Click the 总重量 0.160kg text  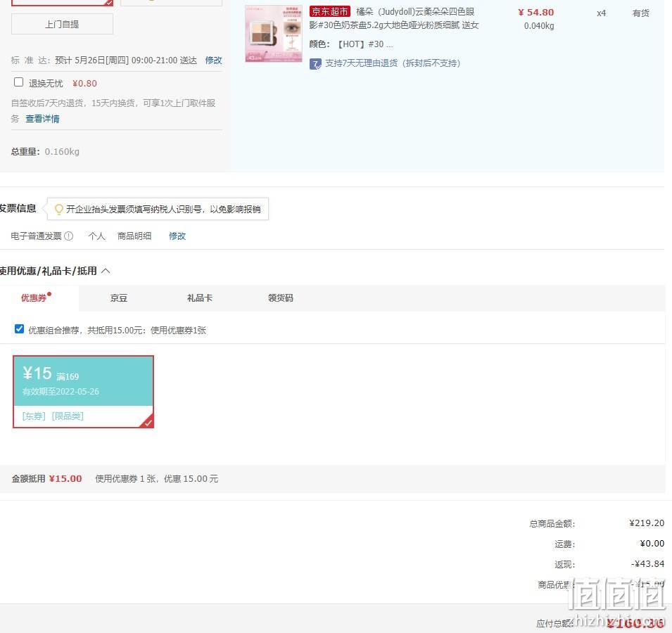(45, 152)
